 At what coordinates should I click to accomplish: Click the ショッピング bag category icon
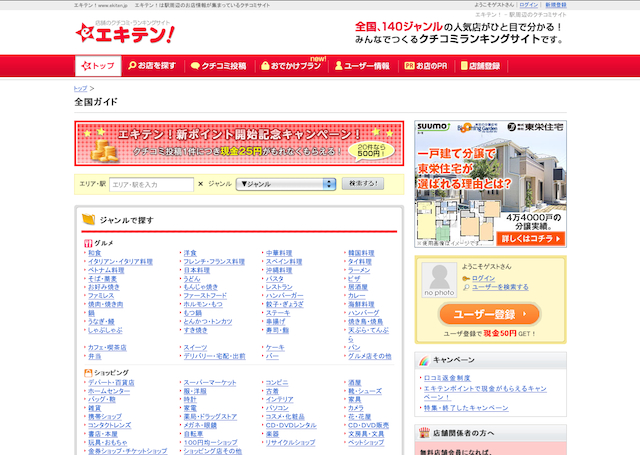click(x=88, y=373)
